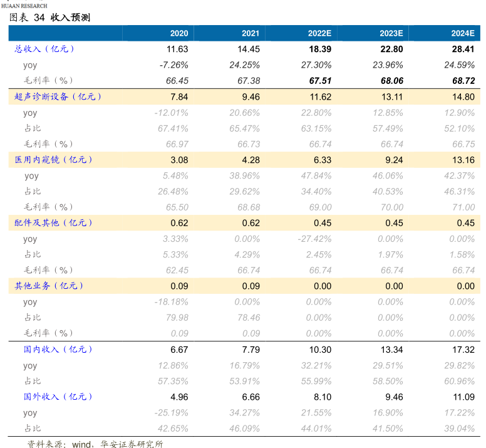The image size is (486, 448).
Task: Click the 2022E column header
Action: [319, 33]
